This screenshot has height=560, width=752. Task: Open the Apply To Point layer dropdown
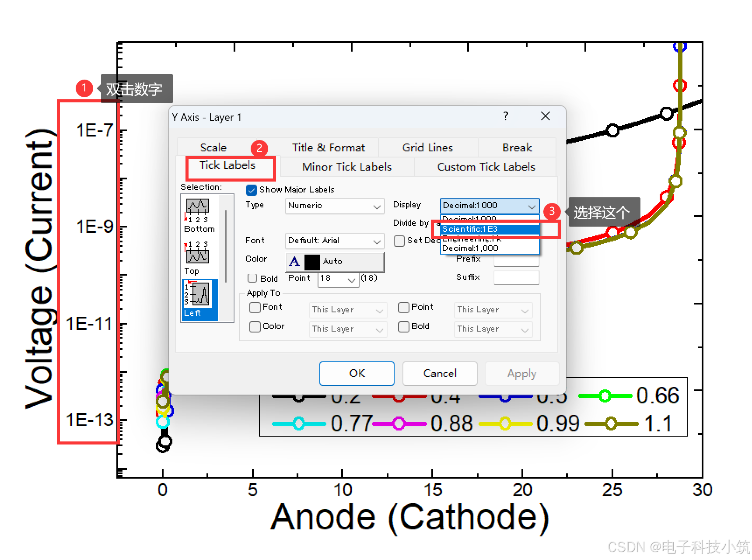(x=493, y=310)
